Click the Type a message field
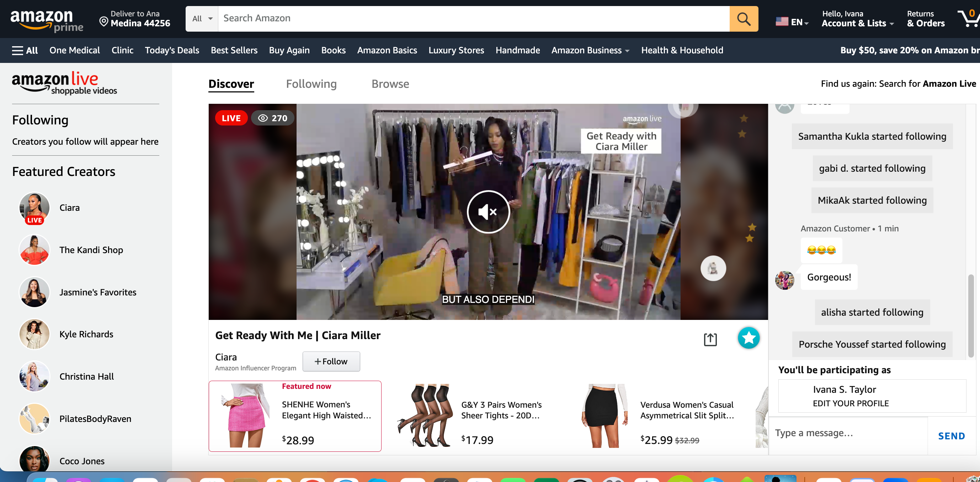 tap(848, 433)
